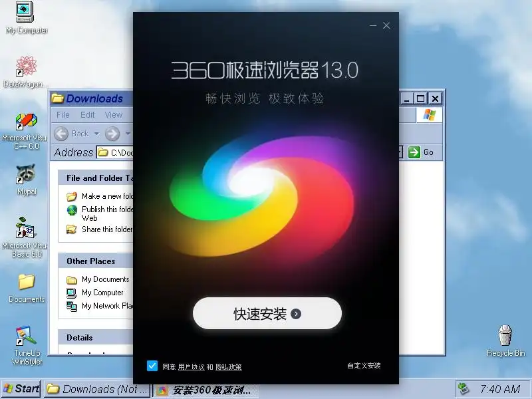Click the 快速安装 quick install button
The width and height of the screenshot is (532, 399).
(267, 313)
